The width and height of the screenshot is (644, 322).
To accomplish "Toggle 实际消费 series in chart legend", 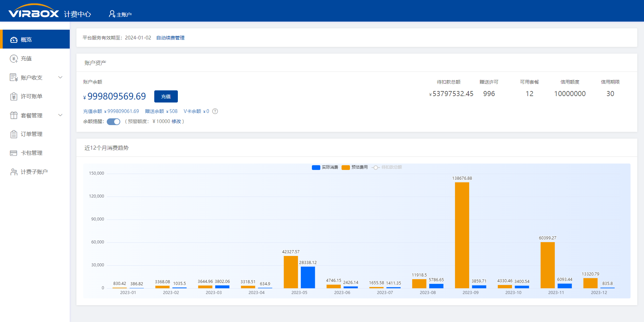I will 325,167.
